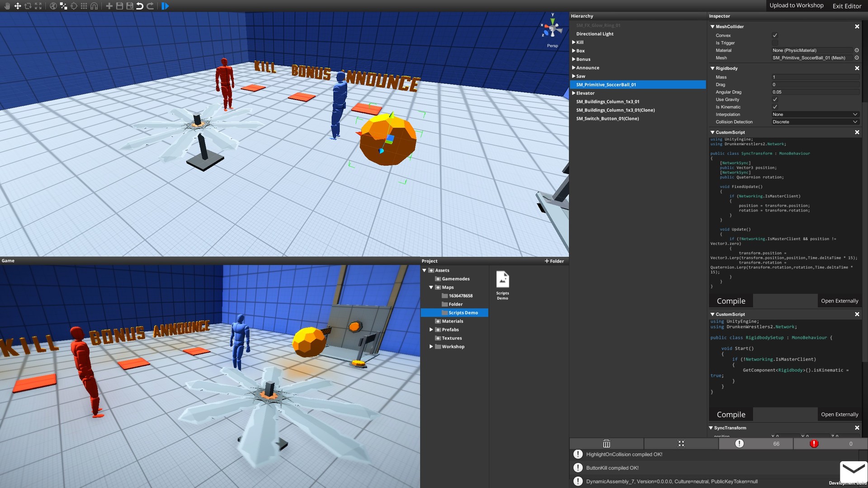Toggle Is Trigger checkbox in MeshCollider
The image size is (868, 488).
click(x=774, y=43)
